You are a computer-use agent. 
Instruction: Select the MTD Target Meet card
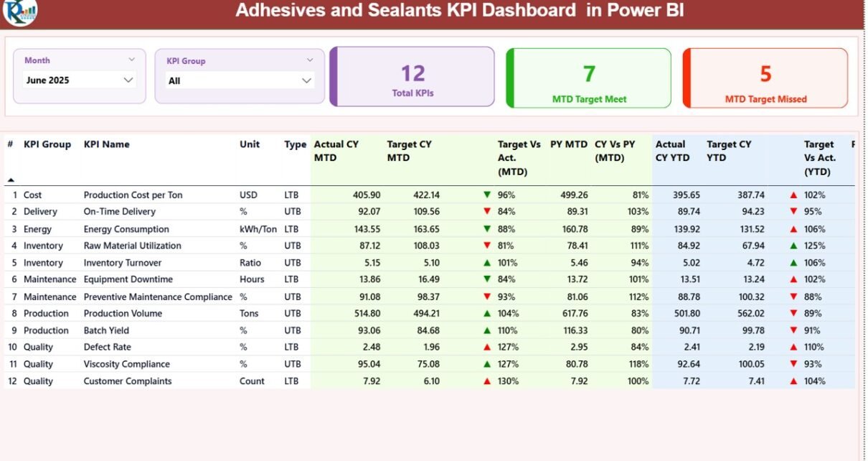click(x=589, y=79)
